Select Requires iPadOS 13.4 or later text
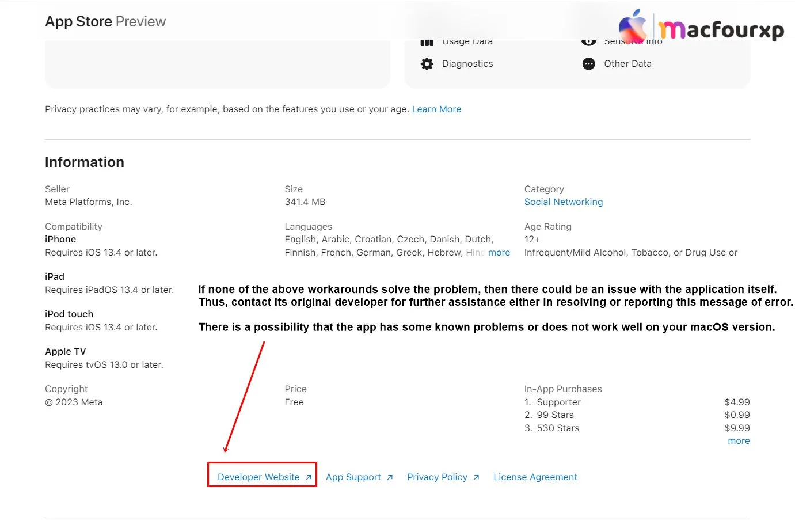Viewport: 795px width, 532px height. [109, 290]
